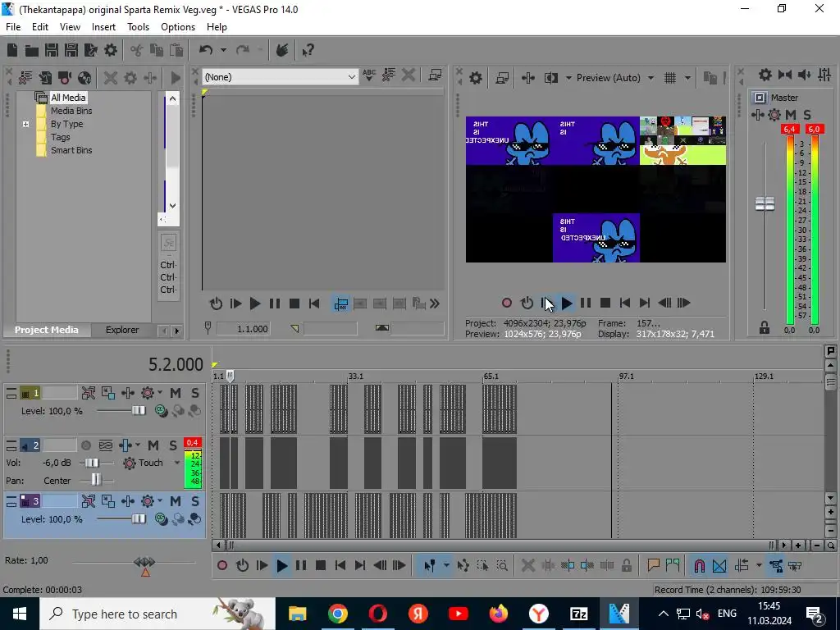Toggle preview on external monitor icon

point(502,78)
